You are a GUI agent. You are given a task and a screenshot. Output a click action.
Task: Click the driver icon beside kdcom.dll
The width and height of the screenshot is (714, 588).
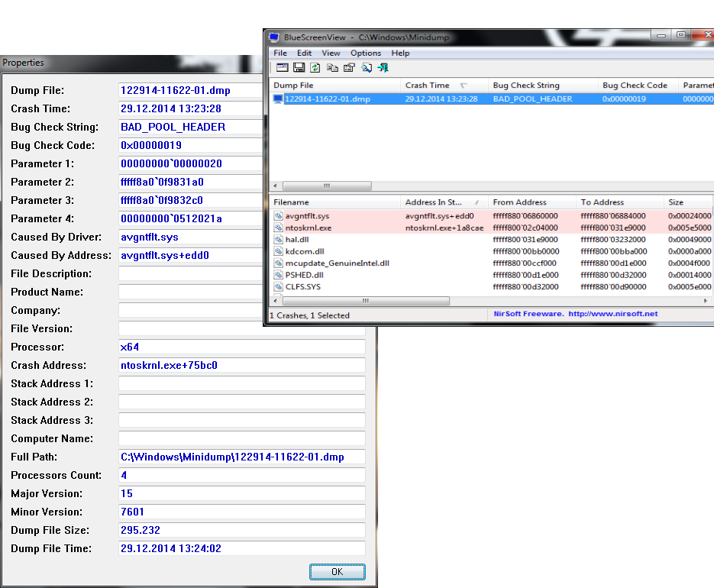[278, 251]
